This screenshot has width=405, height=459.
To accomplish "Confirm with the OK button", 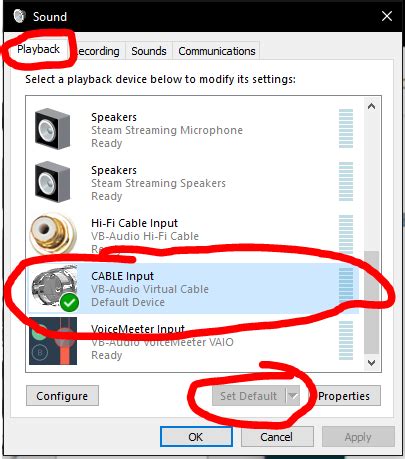I will 196,437.
